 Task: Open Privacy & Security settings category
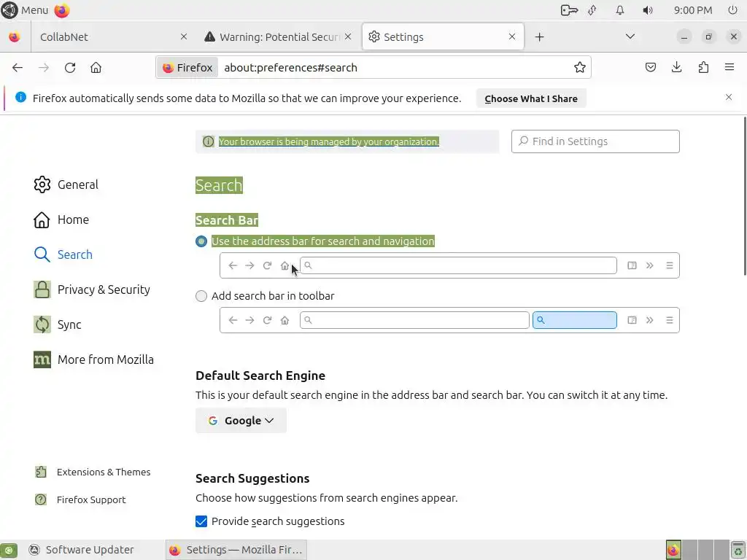pyautogui.click(x=104, y=289)
